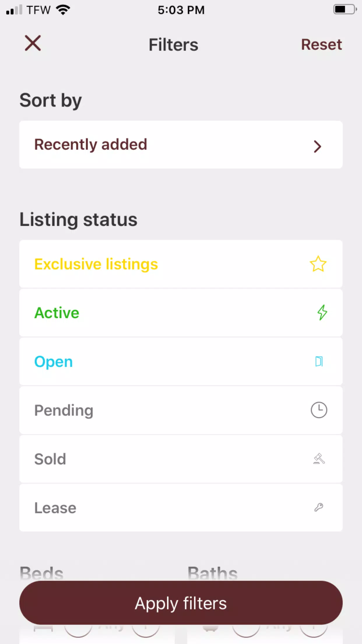The image size is (362, 644).
Task: Toggle the Exclusive listings status
Action: point(181,264)
